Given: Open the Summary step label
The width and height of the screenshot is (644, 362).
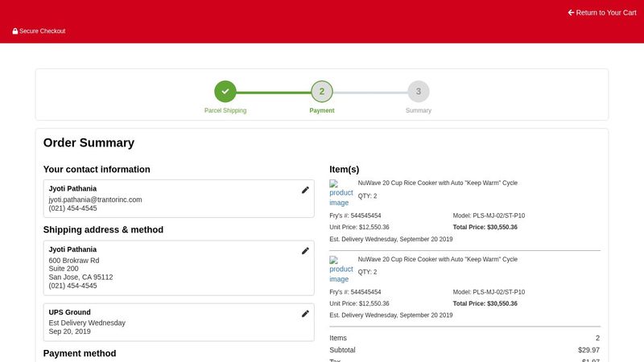Looking at the screenshot, I should 418,110.
